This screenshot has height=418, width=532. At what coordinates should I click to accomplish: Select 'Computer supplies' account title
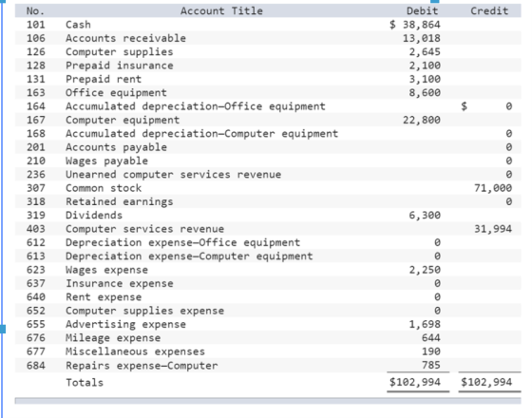point(119,51)
